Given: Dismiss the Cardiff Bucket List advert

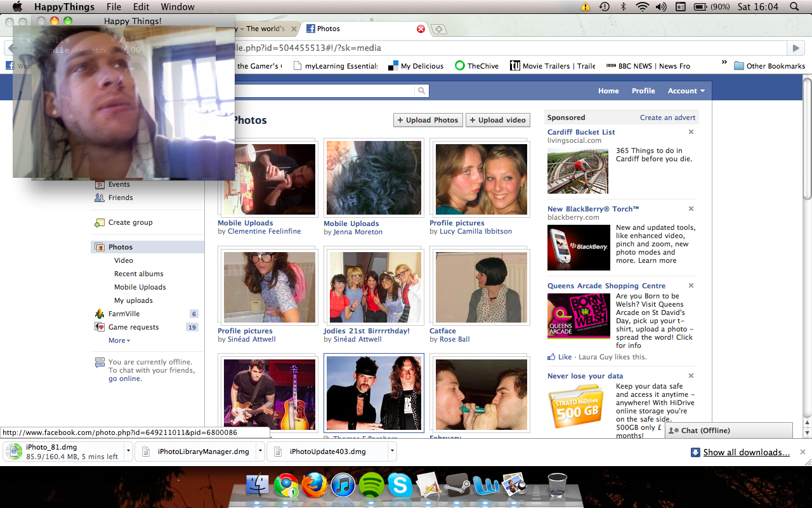Looking at the screenshot, I should coord(691,132).
